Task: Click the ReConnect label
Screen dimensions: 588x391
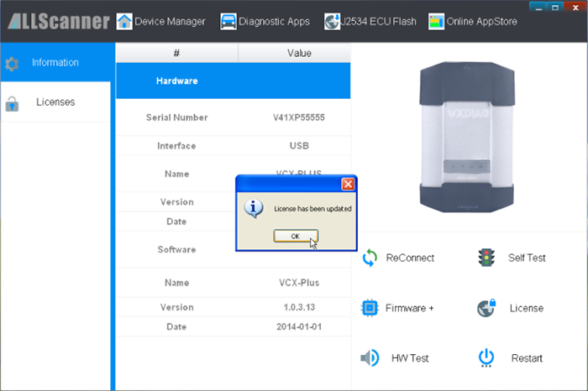Action: pos(410,258)
